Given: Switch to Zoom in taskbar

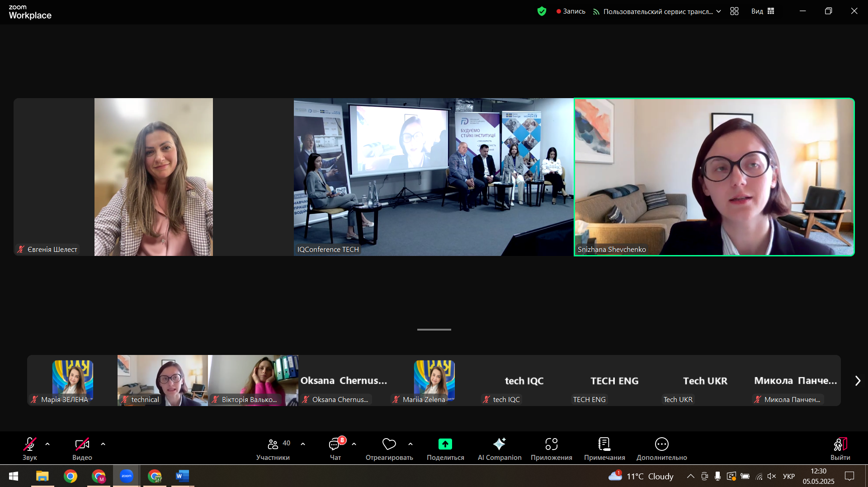Looking at the screenshot, I should tap(127, 476).
